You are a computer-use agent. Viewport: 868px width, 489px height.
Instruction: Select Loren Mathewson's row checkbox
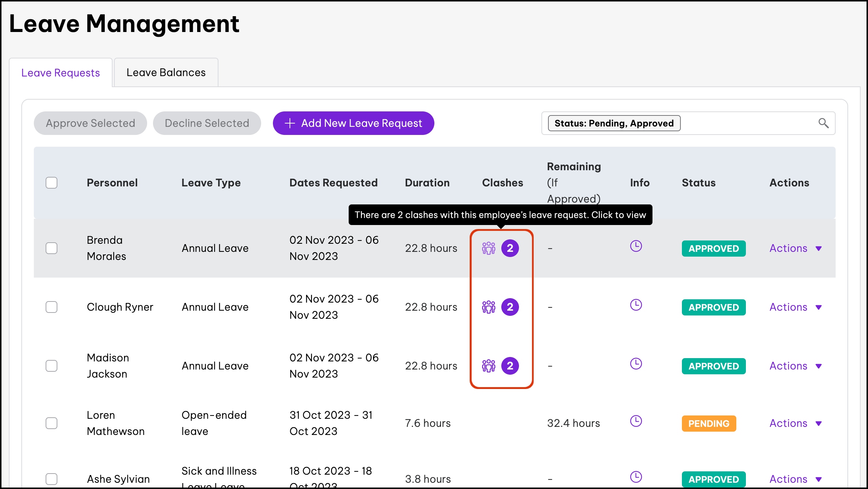click(x=51, y=423)
